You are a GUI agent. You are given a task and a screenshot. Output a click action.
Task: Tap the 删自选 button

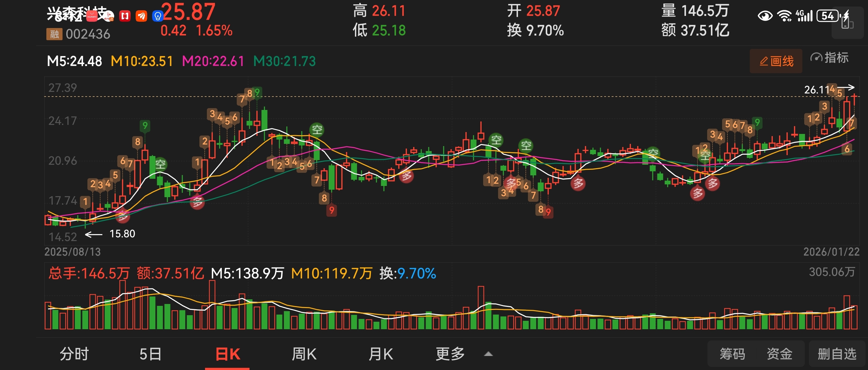point(837,354)
